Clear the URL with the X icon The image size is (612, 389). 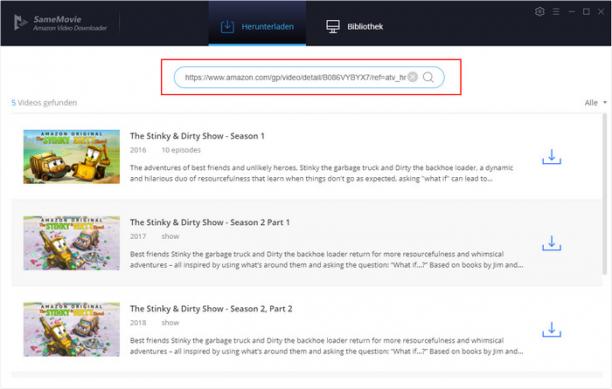413,77
